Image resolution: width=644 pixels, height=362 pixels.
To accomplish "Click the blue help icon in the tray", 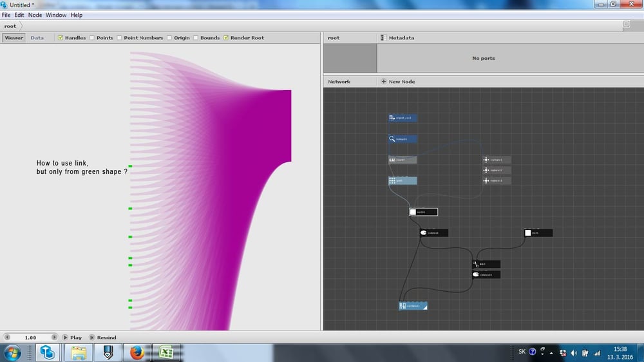I will tap(533, 352).
